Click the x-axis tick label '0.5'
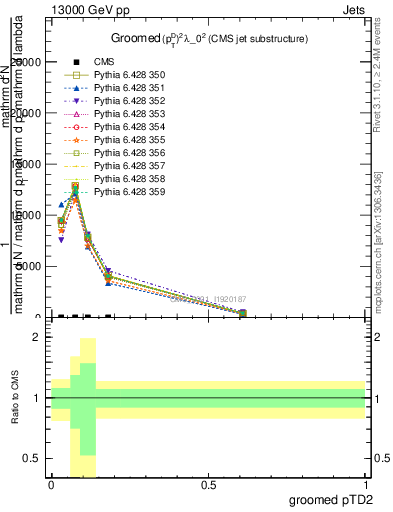This screenshot has height=512, width=393. tap(208, 485)
